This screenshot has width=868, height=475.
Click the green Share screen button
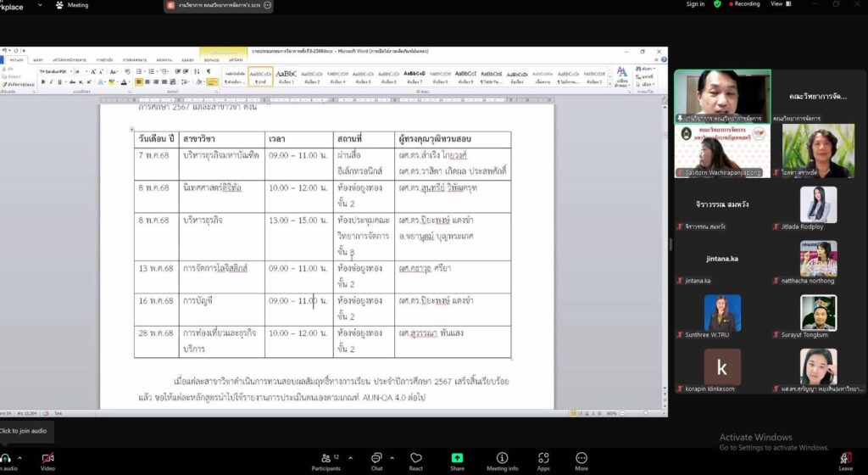[x=457, y=459]
